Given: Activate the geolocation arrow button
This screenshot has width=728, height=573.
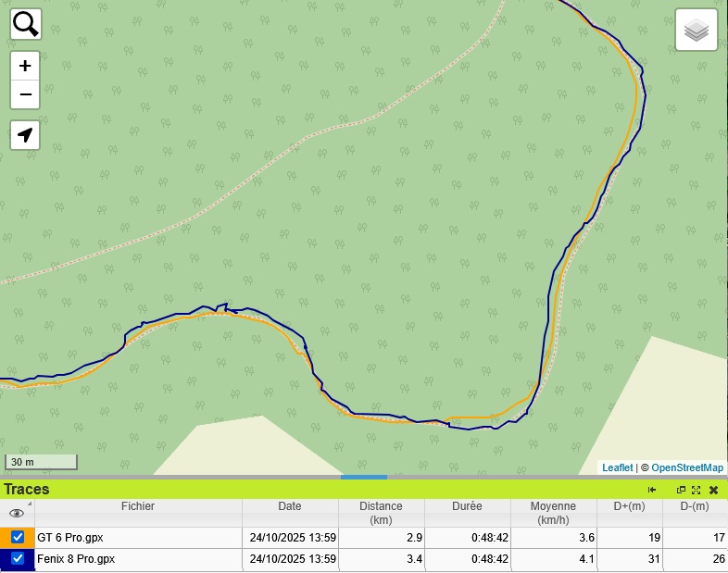Looking at the screenshot, I should (x=25, y=135).
